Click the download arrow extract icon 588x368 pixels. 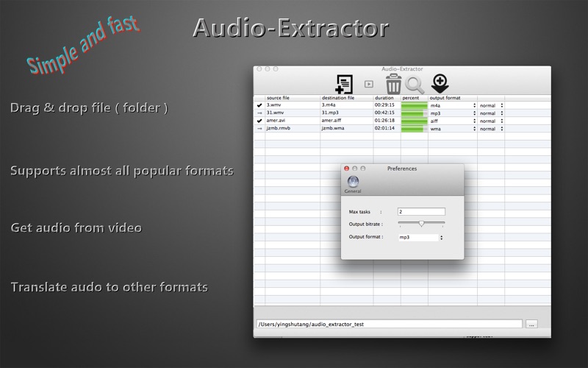point(440,83)
